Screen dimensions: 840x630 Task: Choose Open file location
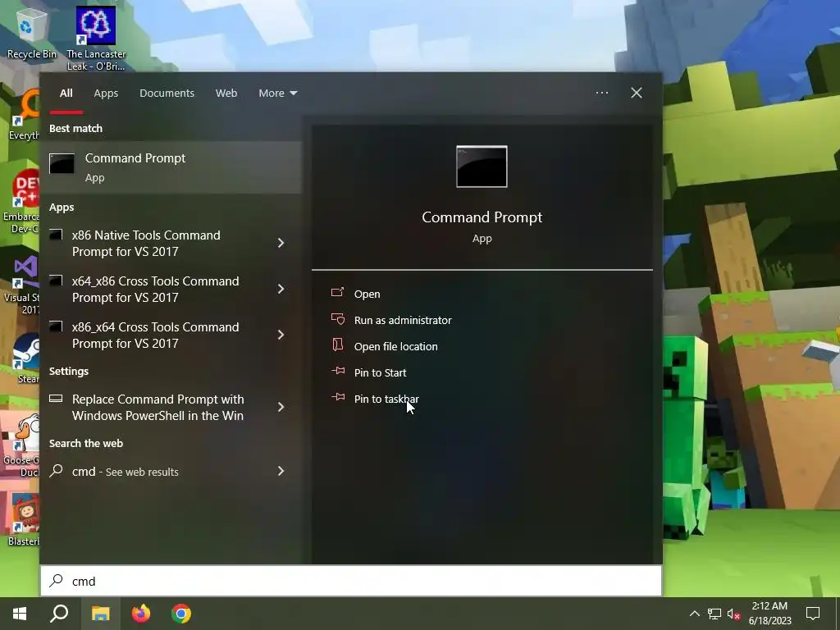coord(396,347)
